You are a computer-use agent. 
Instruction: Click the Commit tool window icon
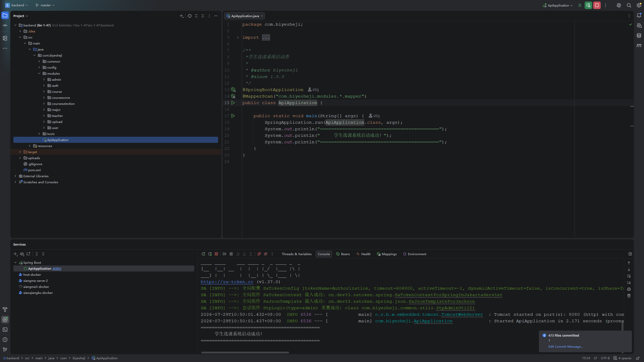point(5,25)
